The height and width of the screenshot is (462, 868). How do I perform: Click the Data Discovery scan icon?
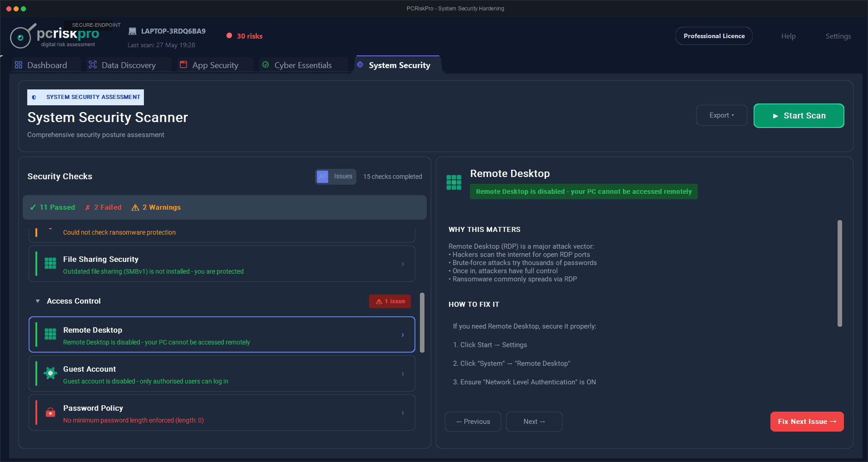tap(93, 64)
